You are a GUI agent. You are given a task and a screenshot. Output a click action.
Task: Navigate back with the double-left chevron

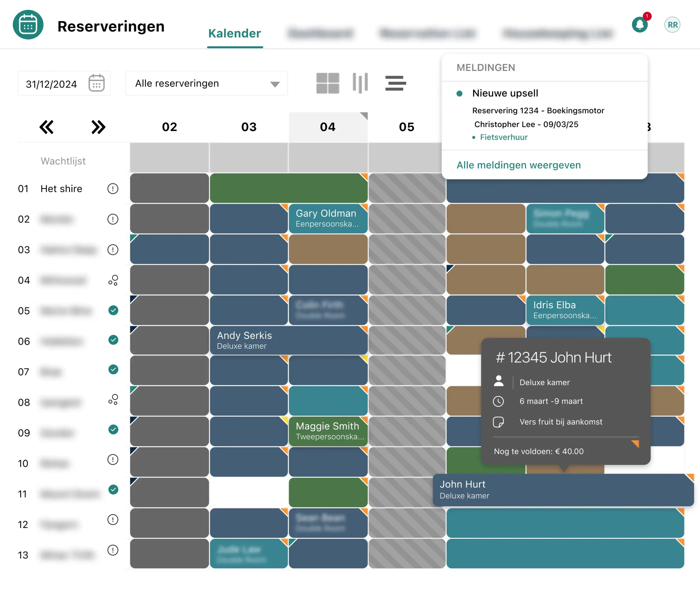tap(46, 127)
